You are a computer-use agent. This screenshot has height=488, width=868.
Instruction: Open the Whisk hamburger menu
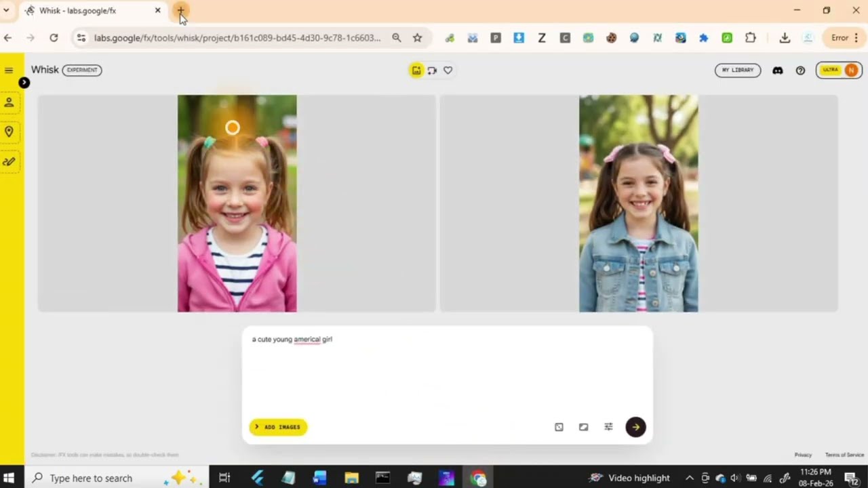tap(9, 70)
